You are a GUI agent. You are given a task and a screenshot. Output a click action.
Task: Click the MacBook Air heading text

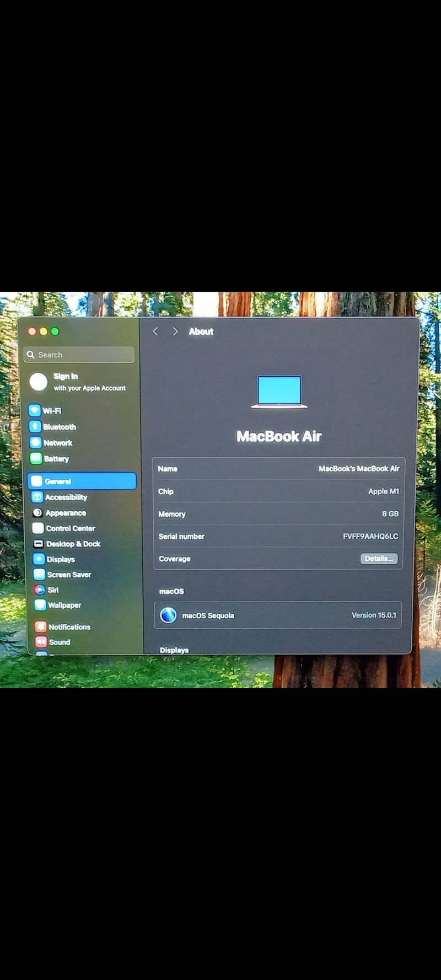point(279,436)
